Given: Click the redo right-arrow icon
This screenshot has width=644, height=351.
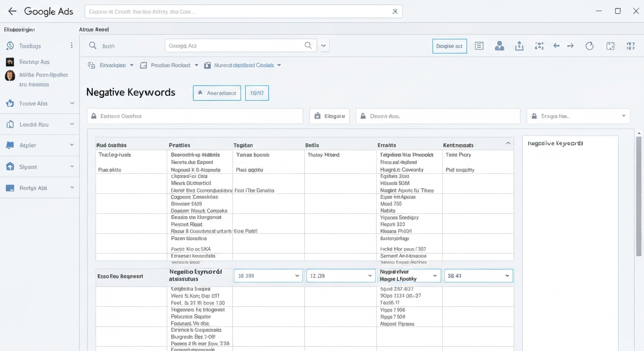Looking at the screenshot, I should pos(570,46).
